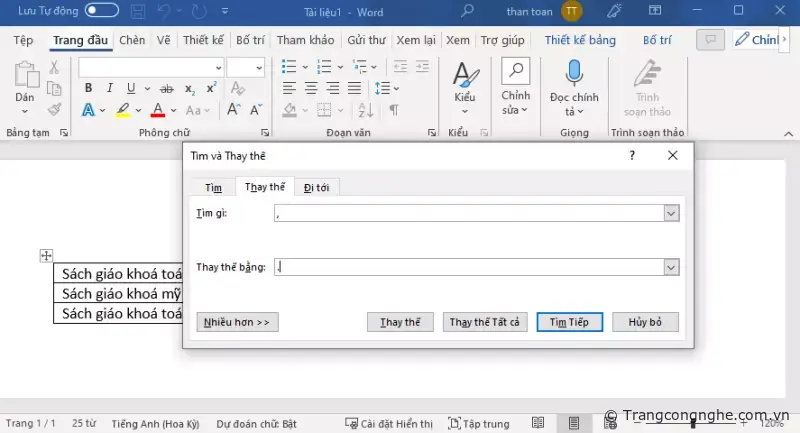Click the Bold formatting icon
Viewport: 800px width, 433px height.
[x=87, y=88]
